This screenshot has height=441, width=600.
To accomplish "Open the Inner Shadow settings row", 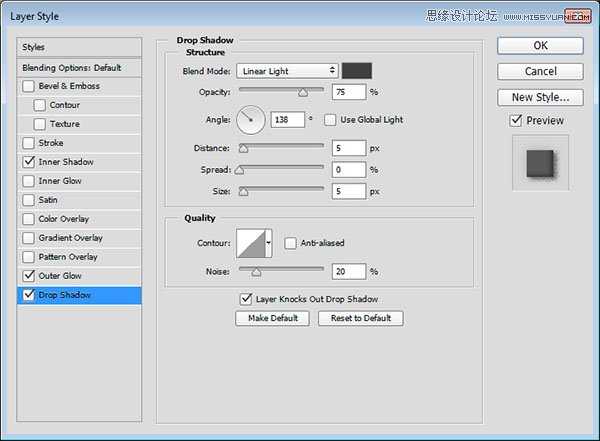I will point(79,162).
